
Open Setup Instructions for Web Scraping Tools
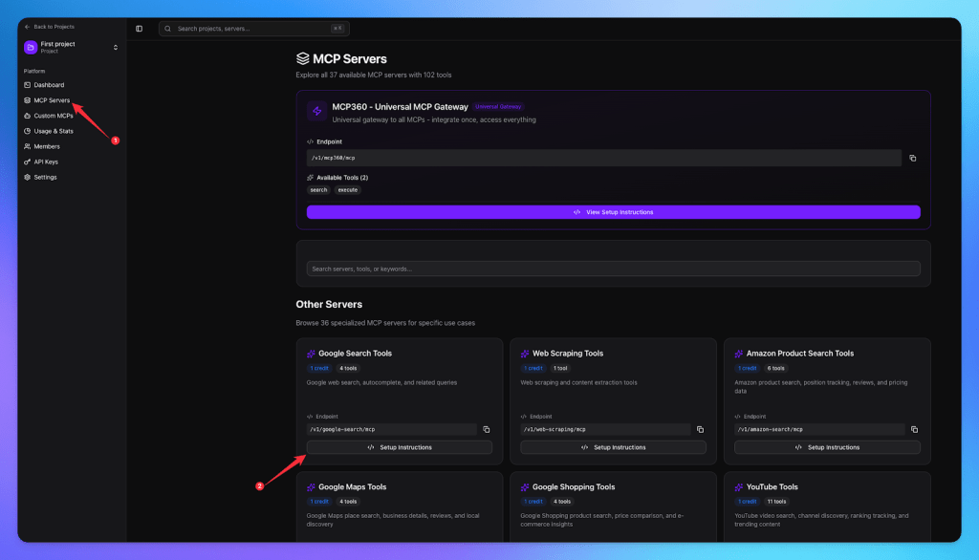pos(613,446)
